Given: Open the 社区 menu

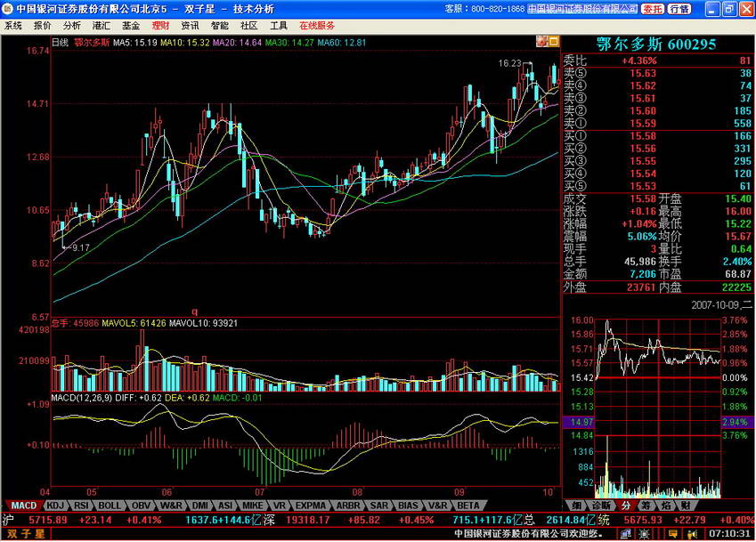Looking at the screenshot, I should [248, 26].
